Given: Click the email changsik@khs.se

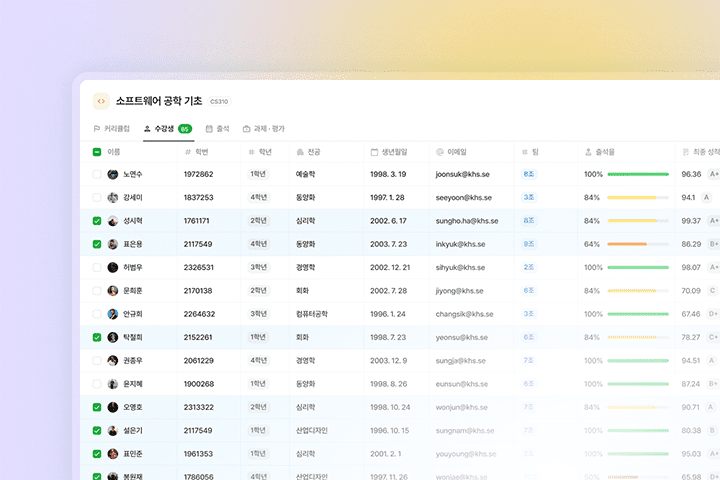Looking at the screenshot, I should (x=464, y=314).
